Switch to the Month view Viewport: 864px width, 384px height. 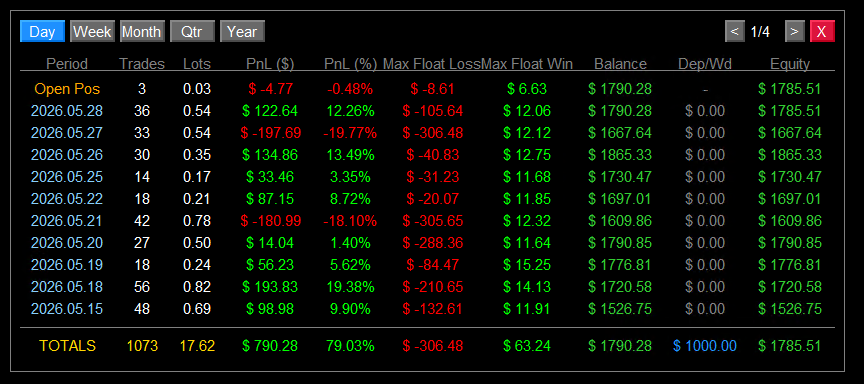click(142, 31)
